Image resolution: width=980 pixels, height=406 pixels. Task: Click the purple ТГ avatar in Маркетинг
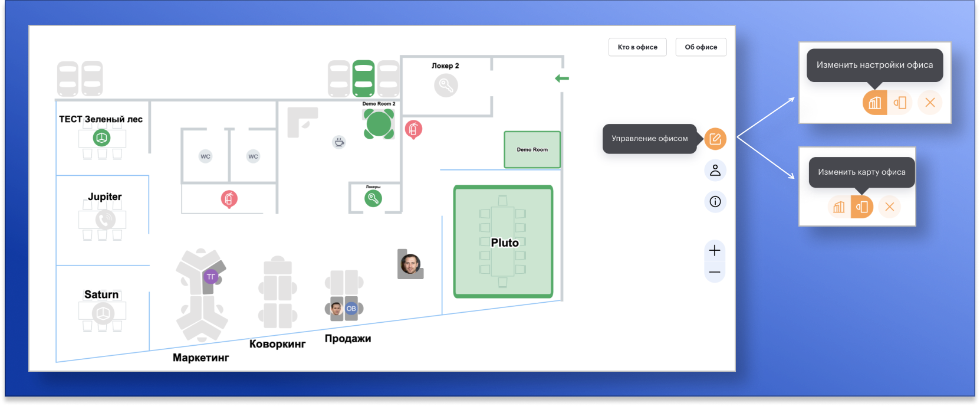point(211,276)
